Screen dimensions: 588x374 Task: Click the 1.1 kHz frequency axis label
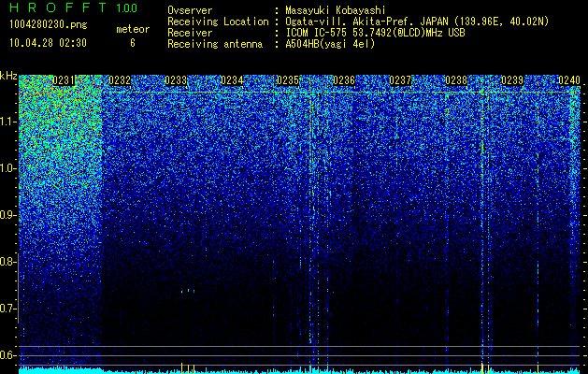click(x=8, y=122)
